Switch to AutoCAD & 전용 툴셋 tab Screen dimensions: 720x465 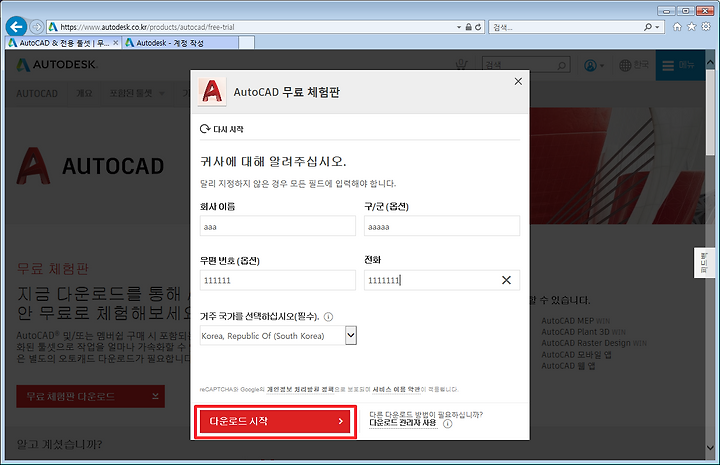(64, 43)
